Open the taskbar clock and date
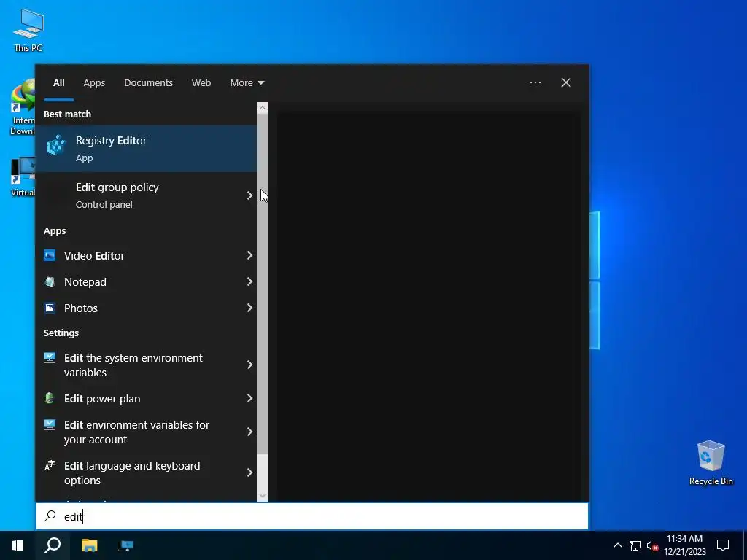747x560 pixels. (x=684, y=545)
